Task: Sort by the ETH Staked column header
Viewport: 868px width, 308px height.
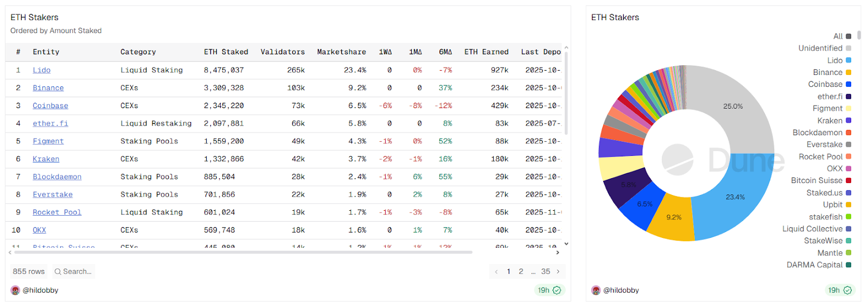Action: [226, 52]
